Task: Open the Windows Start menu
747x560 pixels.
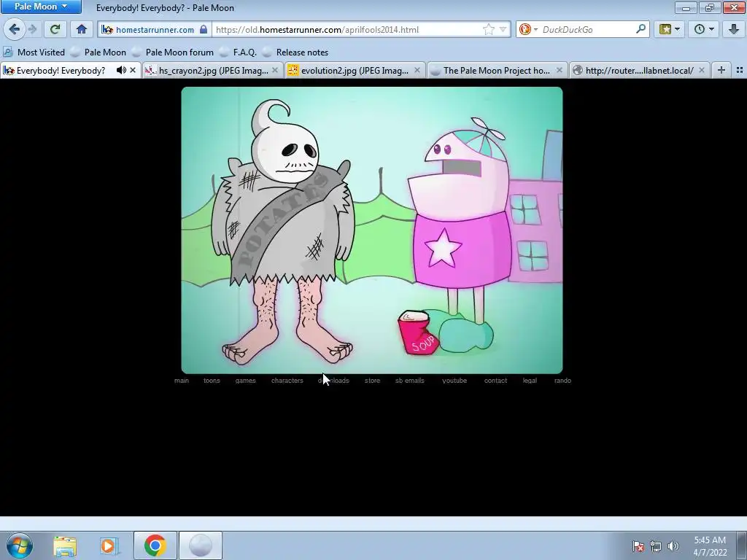Action: (x=20, y=545)
